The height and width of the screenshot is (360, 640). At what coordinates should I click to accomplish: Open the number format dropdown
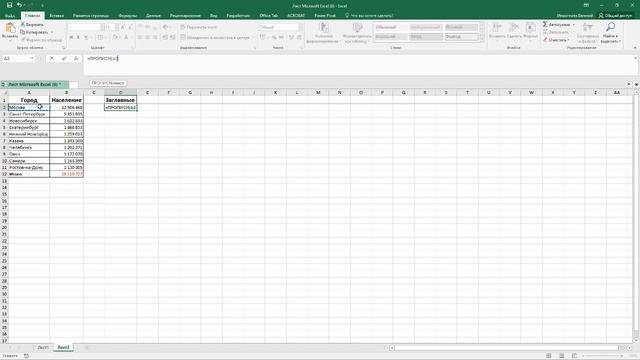[x=300, y=27]
